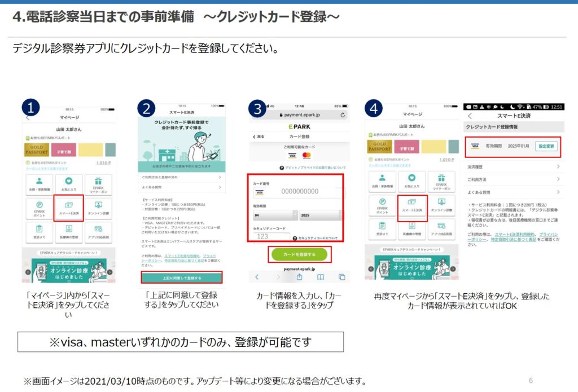The image size is (578, 392).
Task: Open 医療費の管理 tile in step 4 phone
Action: pyautogui.click(x=411, y=229)
